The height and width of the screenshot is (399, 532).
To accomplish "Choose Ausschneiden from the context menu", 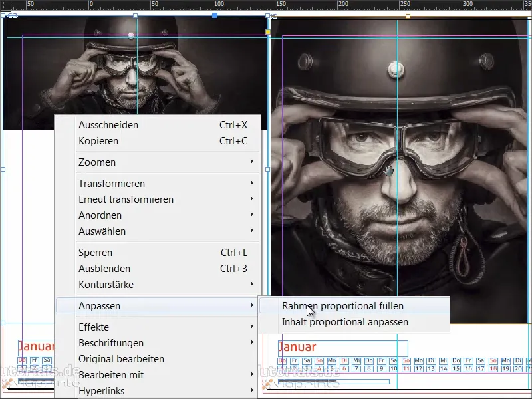I will tap(108, 125).
